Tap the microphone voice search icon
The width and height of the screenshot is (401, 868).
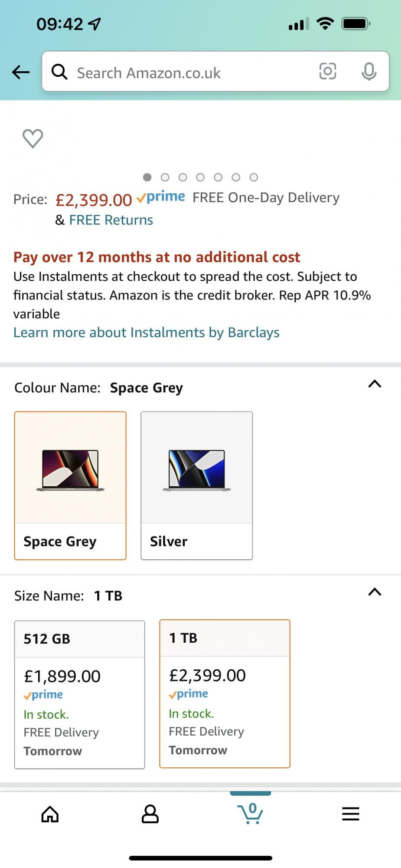(x=369, y=72)
